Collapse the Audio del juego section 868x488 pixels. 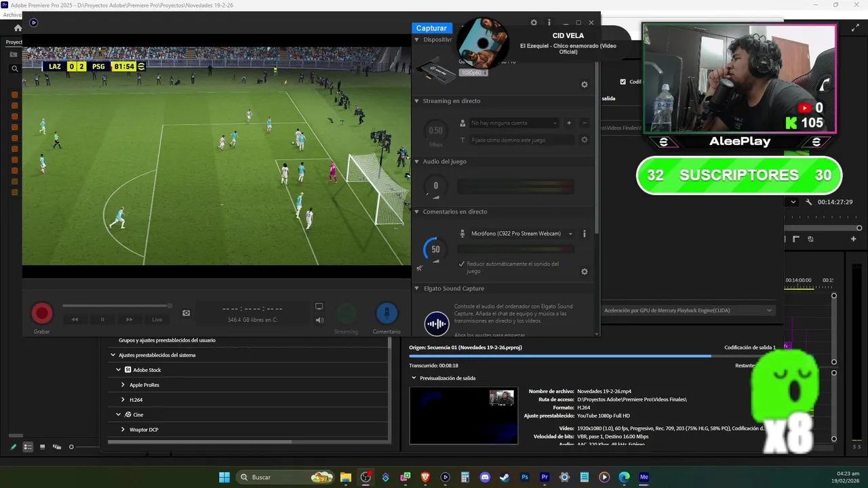[417, 161]
